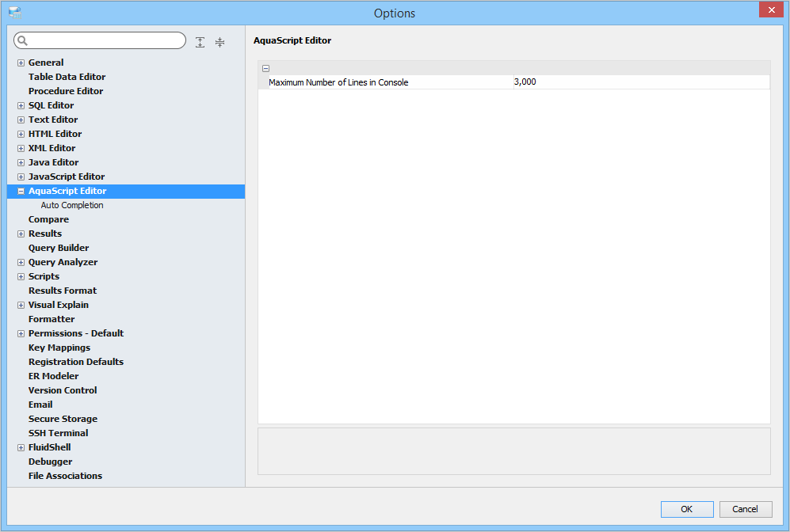Close the Options dialog window
The width and height of the screenshot is (790, 532).
[771, 9]
